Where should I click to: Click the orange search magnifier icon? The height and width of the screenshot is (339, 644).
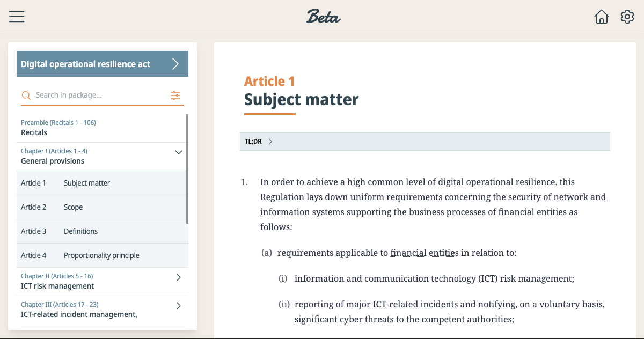coord(26,95)
